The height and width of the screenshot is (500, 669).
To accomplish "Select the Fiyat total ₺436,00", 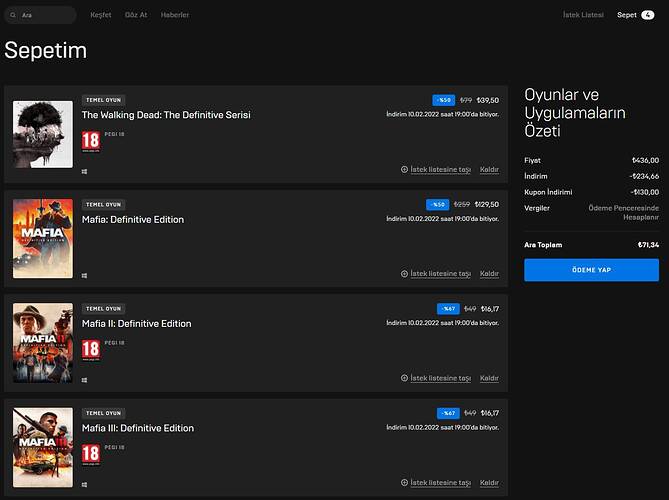I will tap(645, 160).
